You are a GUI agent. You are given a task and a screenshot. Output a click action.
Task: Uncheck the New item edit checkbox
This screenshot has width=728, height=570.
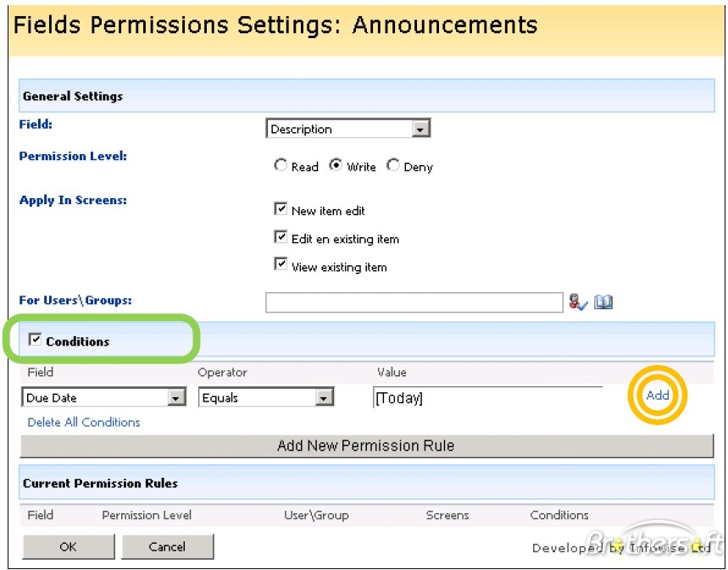pos(281,209)
